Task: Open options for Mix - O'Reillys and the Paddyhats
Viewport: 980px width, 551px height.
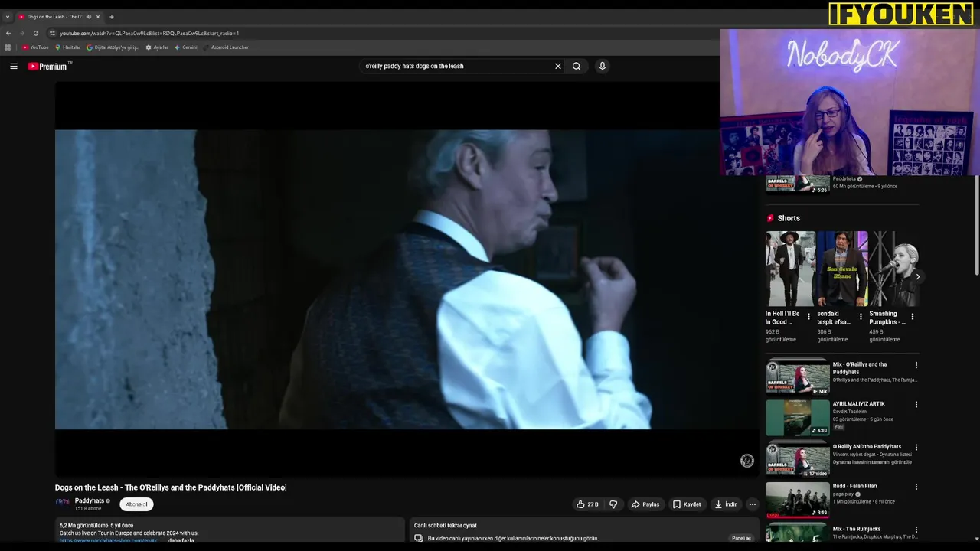Action: point(916,365)
